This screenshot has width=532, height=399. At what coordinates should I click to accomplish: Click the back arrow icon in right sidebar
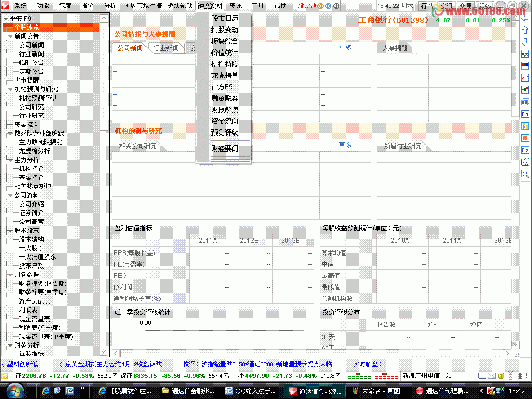pos(525,18)
